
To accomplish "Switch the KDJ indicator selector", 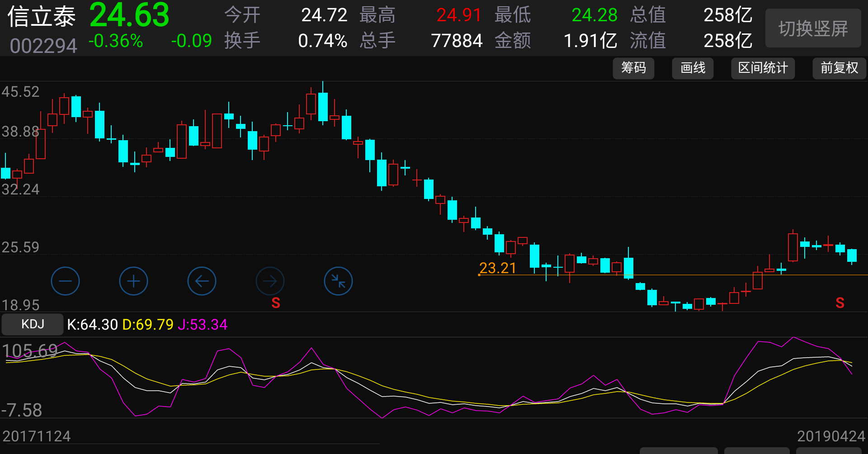I will [33, 324].
